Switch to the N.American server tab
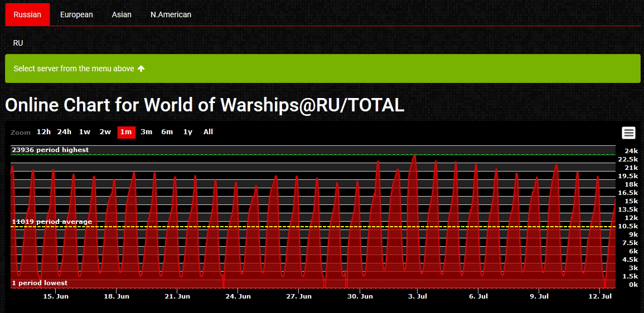The height and width of the screenshot is (313, 644). tap(171, 14)
